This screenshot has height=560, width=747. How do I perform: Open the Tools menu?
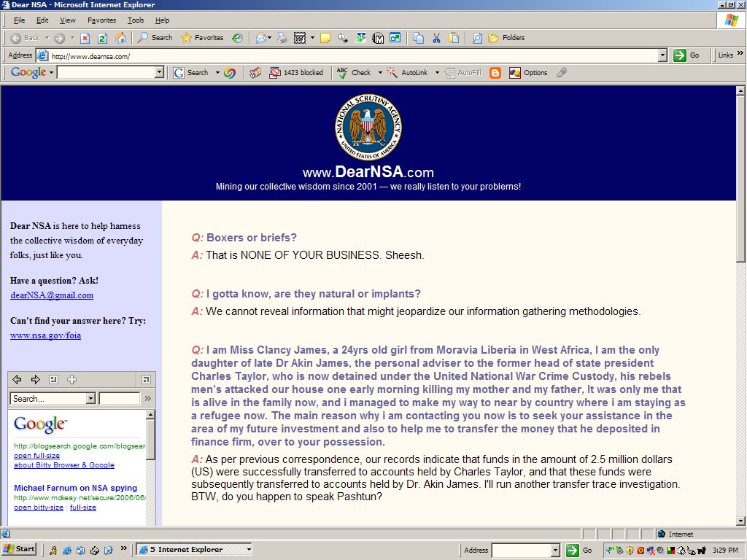click(x=135, y=20)
